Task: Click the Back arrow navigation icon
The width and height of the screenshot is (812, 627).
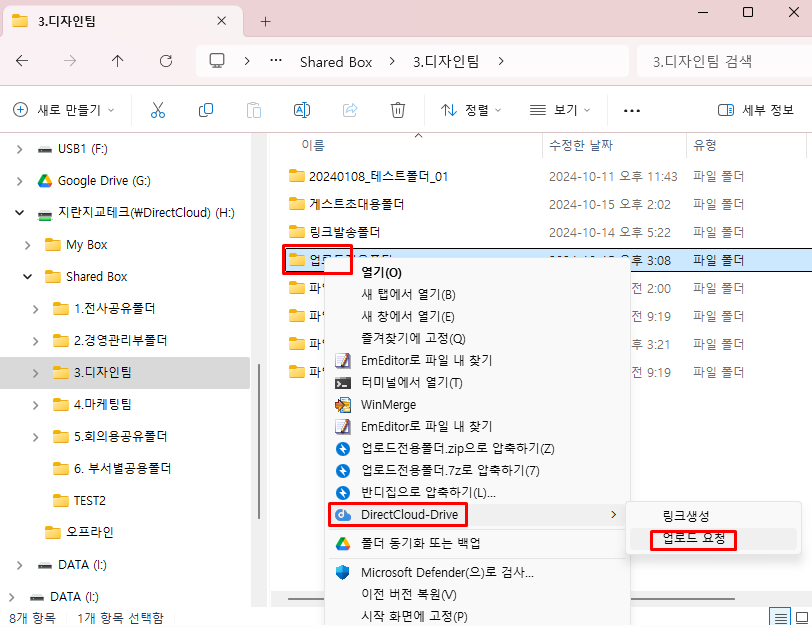Action: [x=22, y=61]
